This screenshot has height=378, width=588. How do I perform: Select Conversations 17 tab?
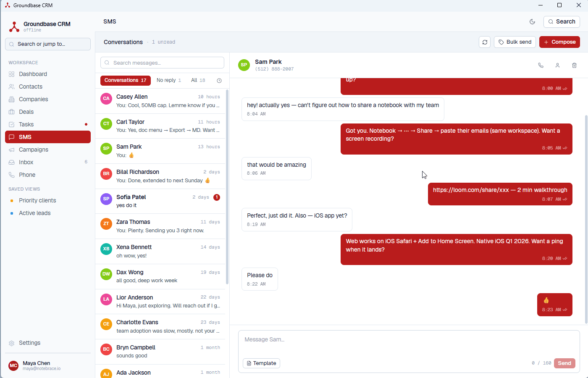[x=125, y=80]
